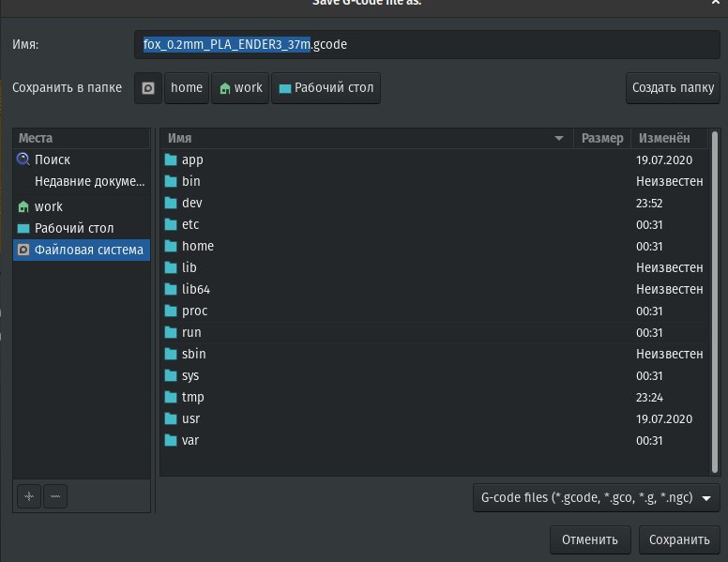Click the home folder icon in list
728x562 pixels.
click(x=171, y=246)
